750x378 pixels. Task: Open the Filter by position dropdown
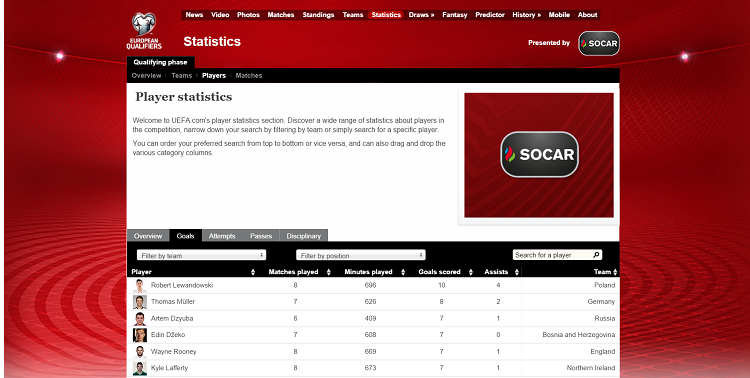click(x=361, y=256)
